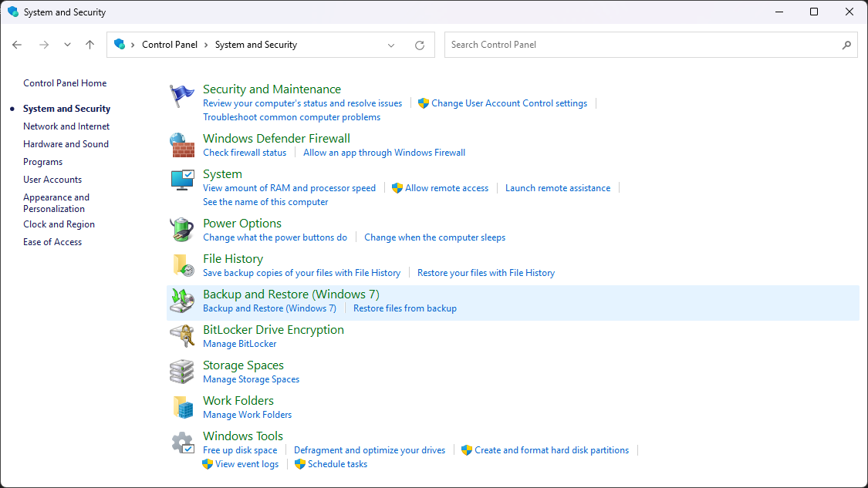Expand the address bar history dropdown
Image resolution: width=868 pixels, height=488 pixels.
click(391, 45)
